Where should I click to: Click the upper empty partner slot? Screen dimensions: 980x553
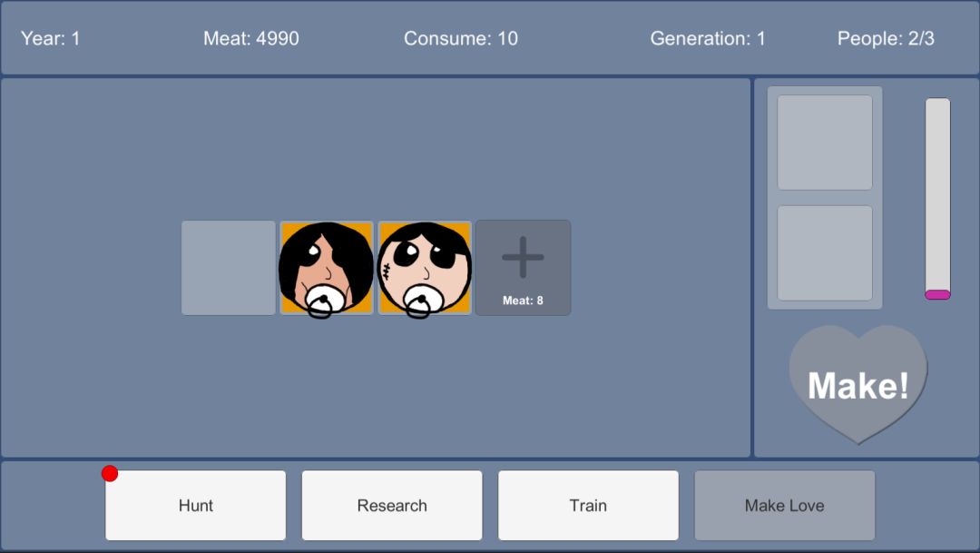coord(824,143)
